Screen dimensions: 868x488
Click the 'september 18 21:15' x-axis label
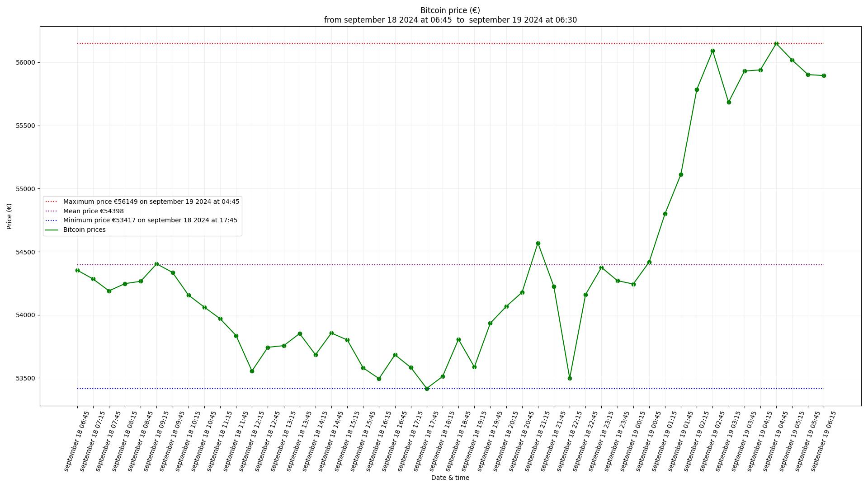point(537,441)
